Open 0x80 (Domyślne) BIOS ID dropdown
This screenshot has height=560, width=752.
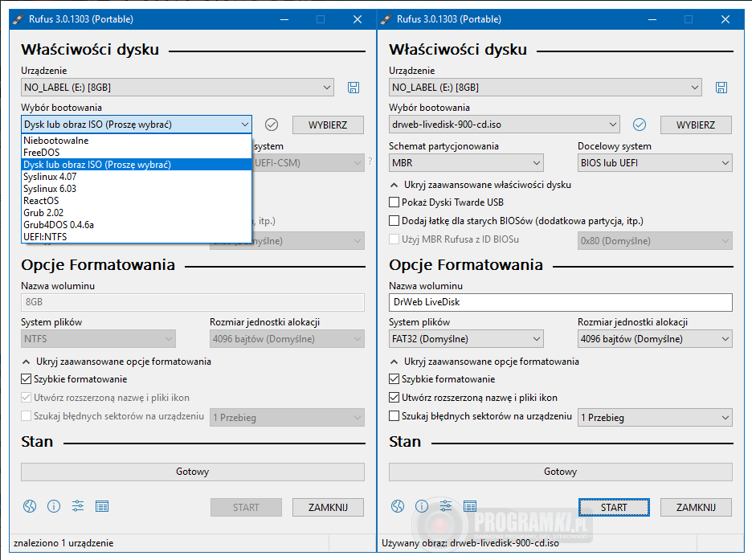point(655,241)
